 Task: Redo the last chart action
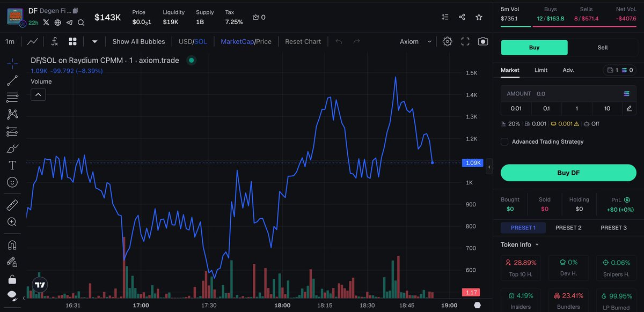[356, 41]
